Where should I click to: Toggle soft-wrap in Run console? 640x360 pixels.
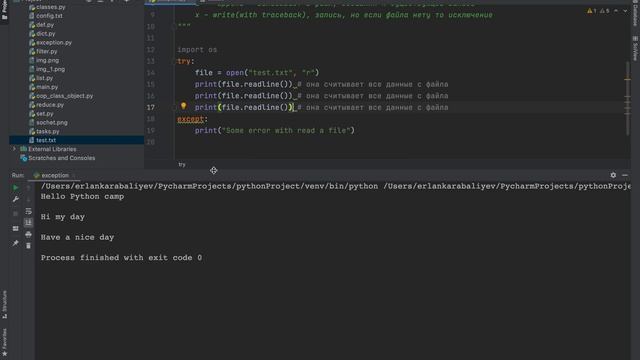[x=28, y=211]
